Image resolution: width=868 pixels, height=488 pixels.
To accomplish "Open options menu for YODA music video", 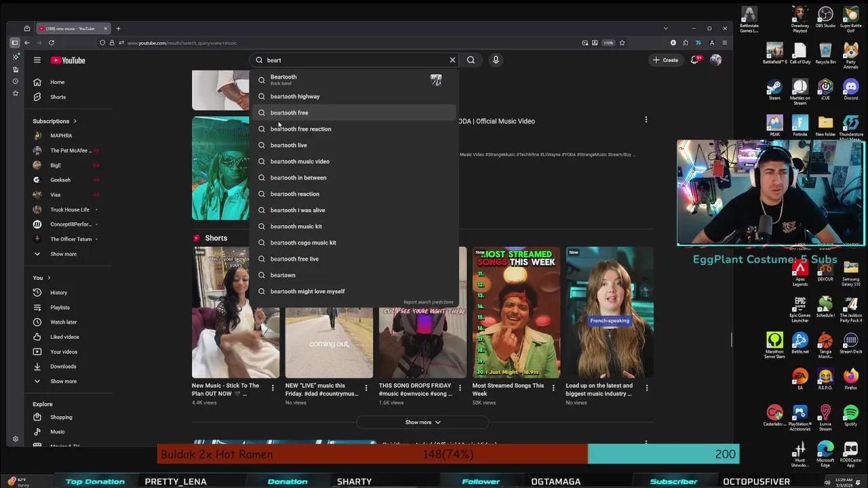I will pos(646,120).
